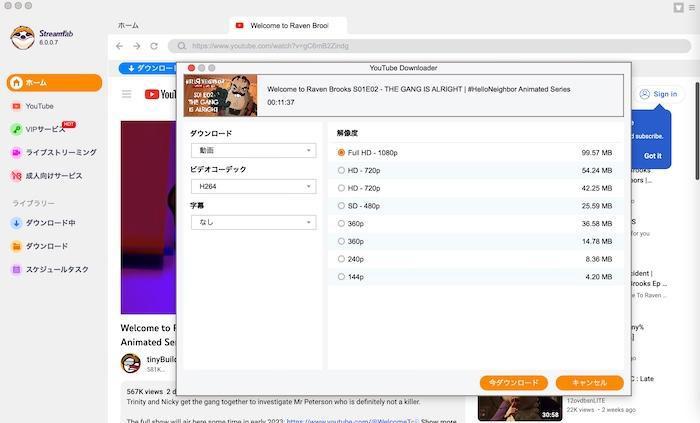The width and height of the screenshot is (700, 423).
Task: Click the 30:58 suggested video thumbnail
Action: (520, 408)
